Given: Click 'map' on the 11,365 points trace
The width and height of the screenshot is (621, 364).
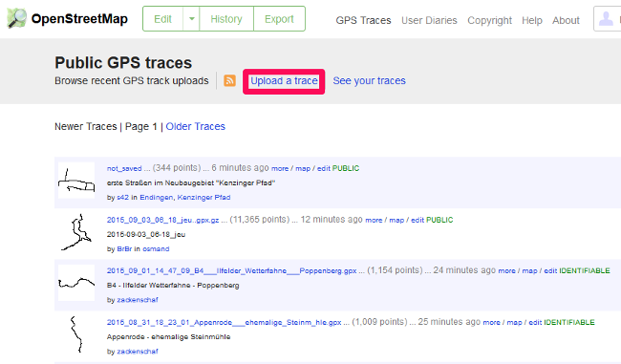Looking at the screenshot, I should coord(396,220).
